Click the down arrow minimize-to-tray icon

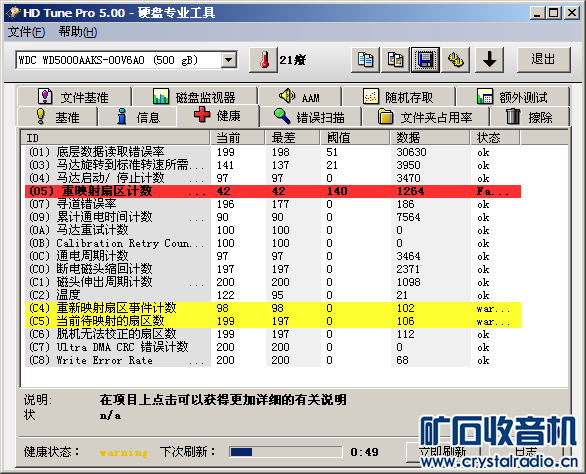pyautogui.click(x=490, y=60)
